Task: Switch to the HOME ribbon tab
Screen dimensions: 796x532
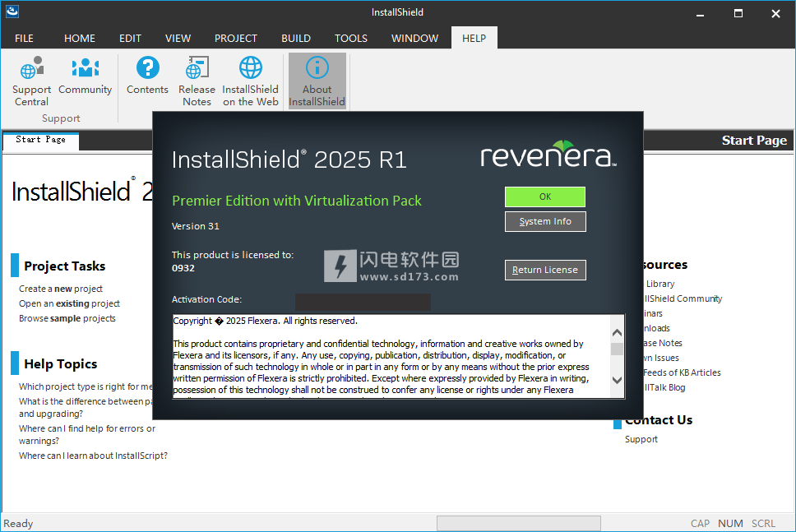Action: coord(79,38)
